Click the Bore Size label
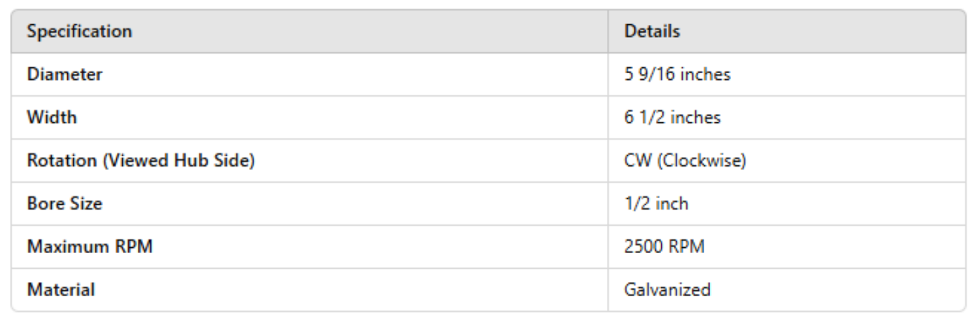Viewport: 980px width, 327px height. tap(64, 203)
